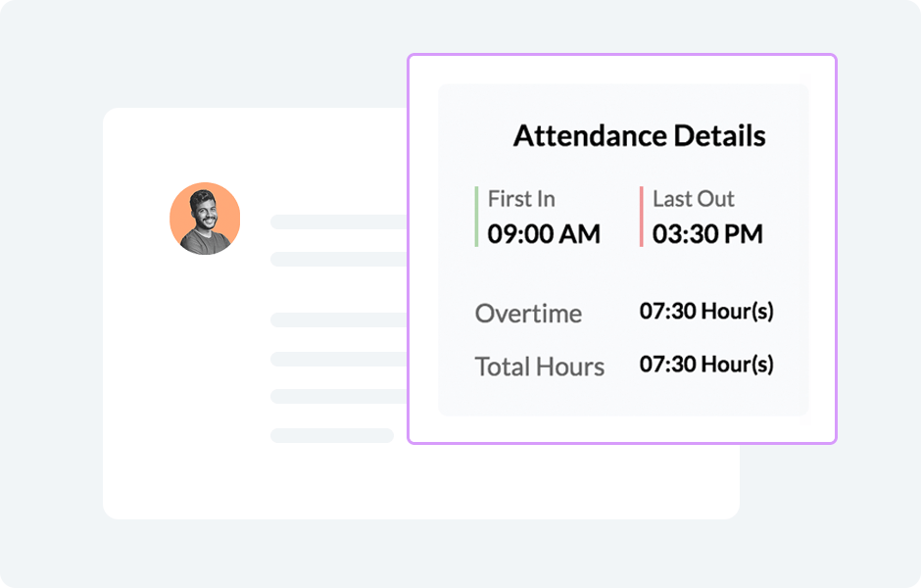Select the Attendance Details heading
921x588 pixels.
point(639,135)
